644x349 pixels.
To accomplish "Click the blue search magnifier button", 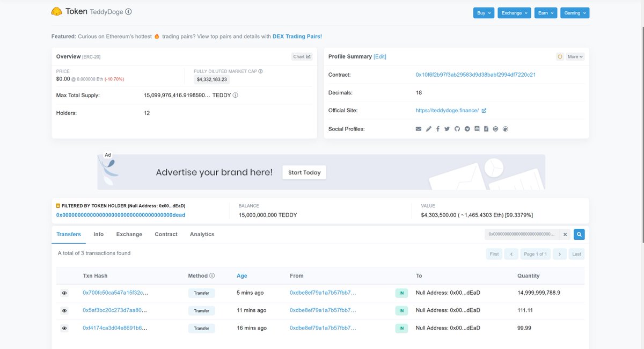I will pyautogui.click(x=579, y=235).
